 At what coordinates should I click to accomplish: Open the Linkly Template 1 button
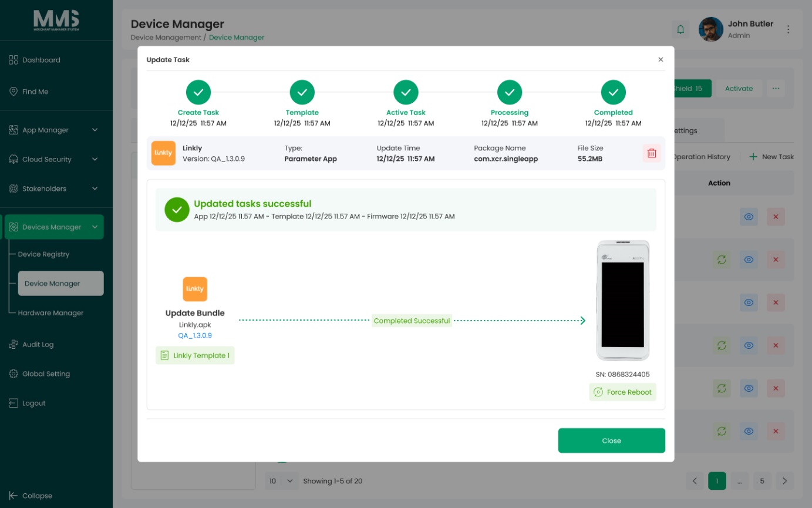click(195, 355)
